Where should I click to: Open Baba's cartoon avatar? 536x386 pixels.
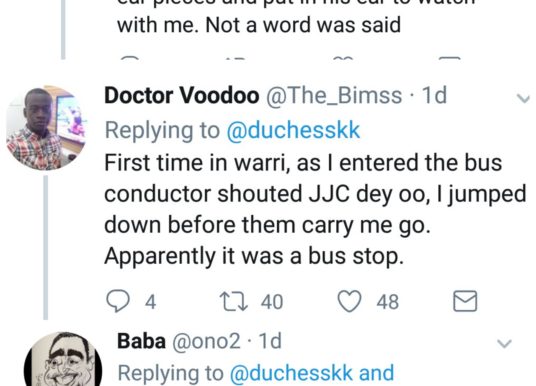tap(63, 359)
